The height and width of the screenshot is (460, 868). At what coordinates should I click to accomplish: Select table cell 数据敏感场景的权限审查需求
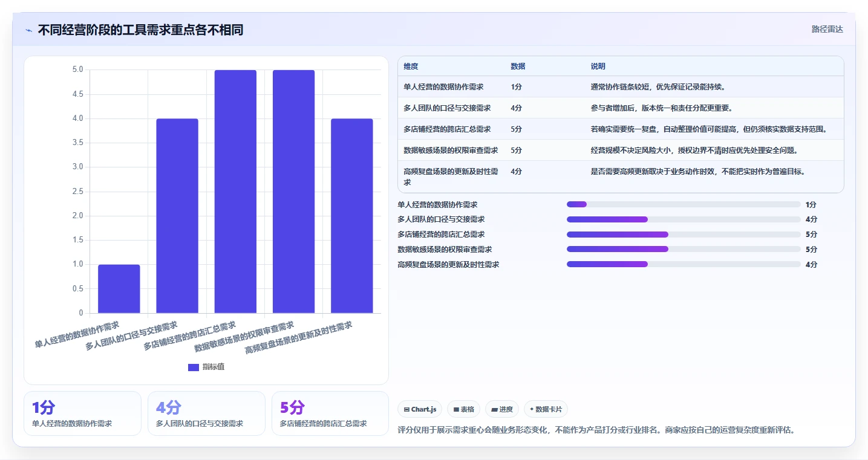coord(451,151)
